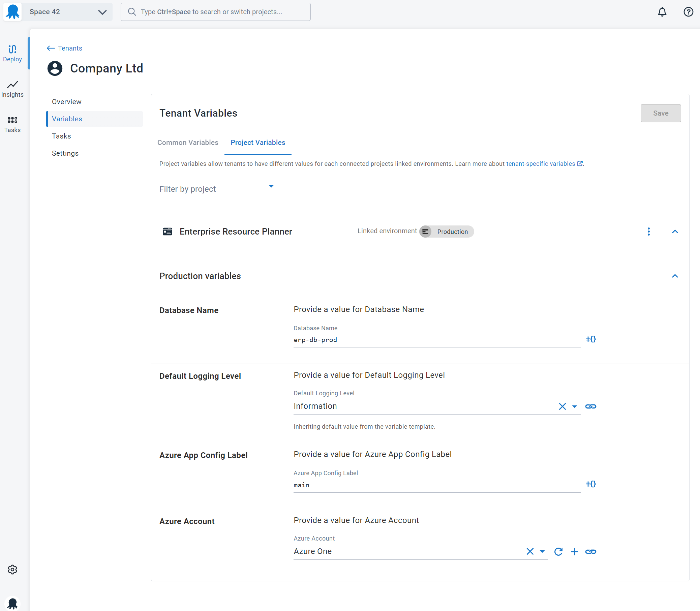700x611 pixels.
Task: Select the Project Variables tab
Action: [x=258, y=143]
